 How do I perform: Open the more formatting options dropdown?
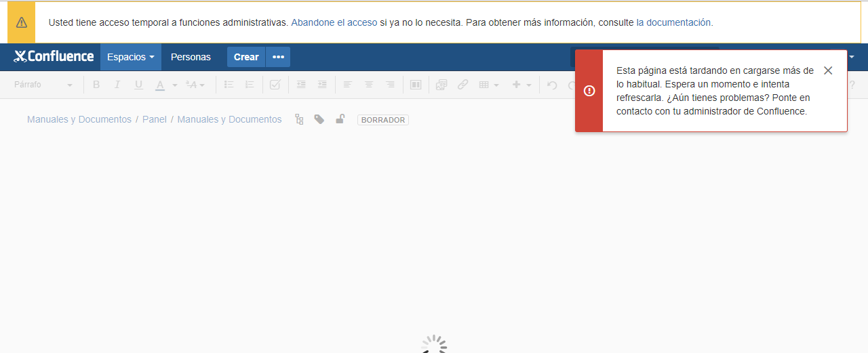pyautogui.click(x=195, y=85)
